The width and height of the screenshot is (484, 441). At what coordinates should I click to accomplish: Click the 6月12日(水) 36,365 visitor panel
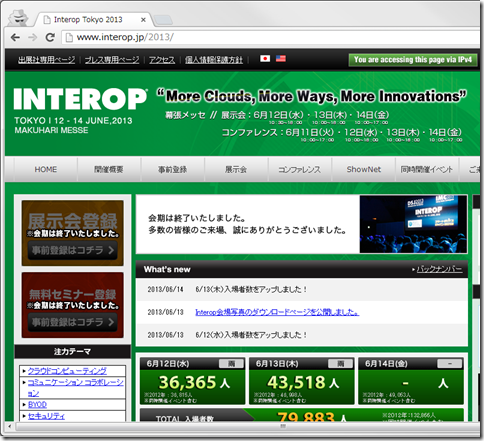(x=192, y=381)
